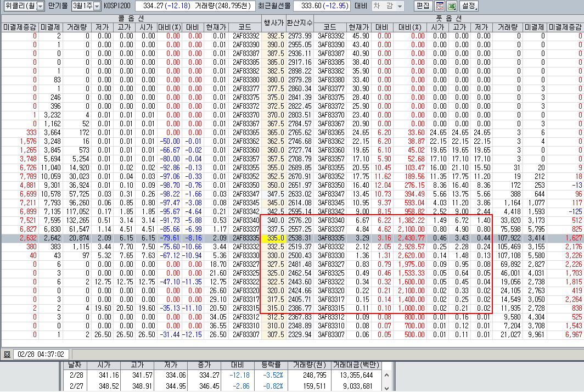Open the 설정 settings button
This screenshot has height=392, width=584.
coord(469,6)
